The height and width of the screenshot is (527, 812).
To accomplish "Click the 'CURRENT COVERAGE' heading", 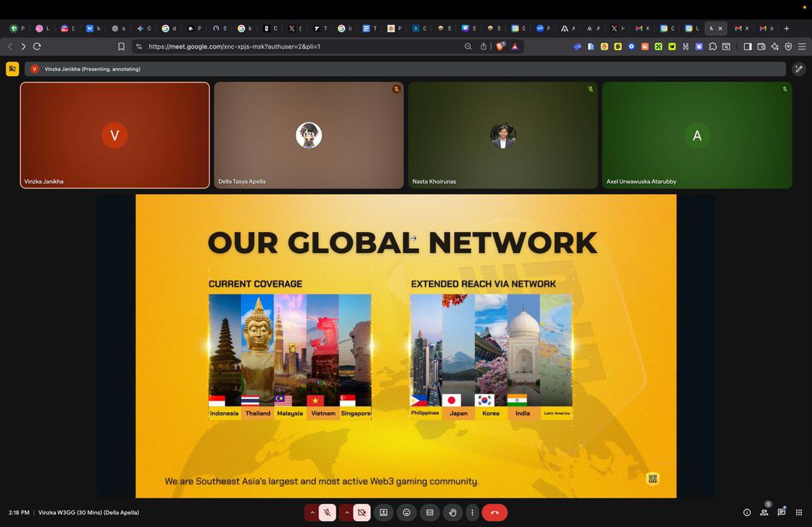I will click(255, 283).
